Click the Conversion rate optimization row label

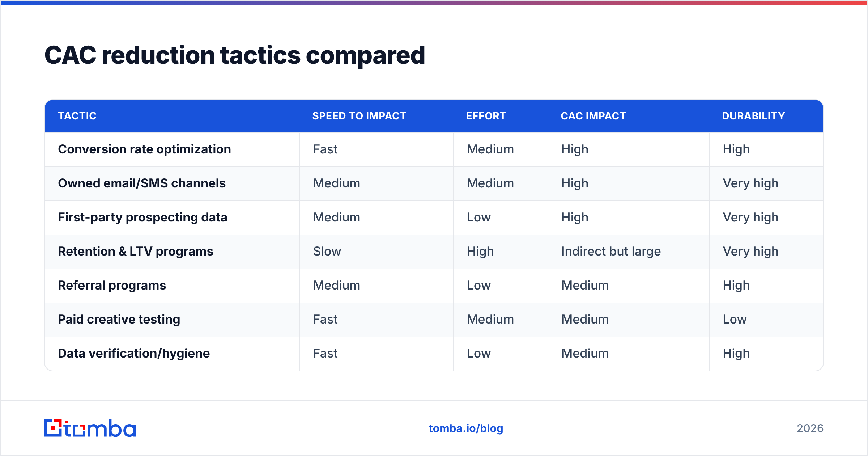click(144, 149)
